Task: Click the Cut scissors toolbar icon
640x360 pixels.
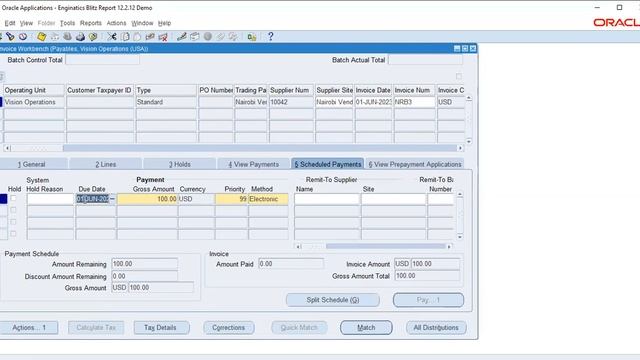Action: pos(112,37)
